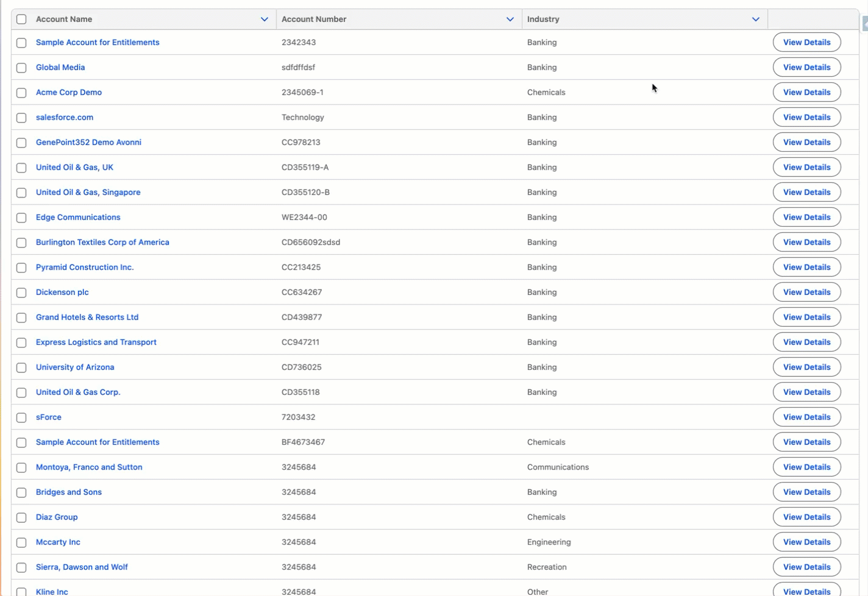The image size is (868, 596).
Task: Open the Sample Account for Entitlements link numbered BF4673467
Action: pyautogui.click(x=98, y=442)
